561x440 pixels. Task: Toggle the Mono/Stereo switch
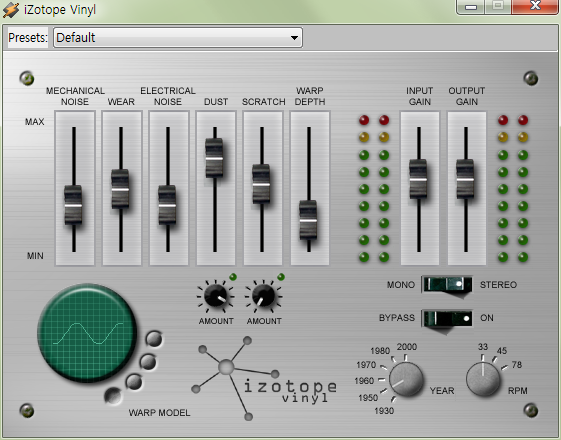447,285
